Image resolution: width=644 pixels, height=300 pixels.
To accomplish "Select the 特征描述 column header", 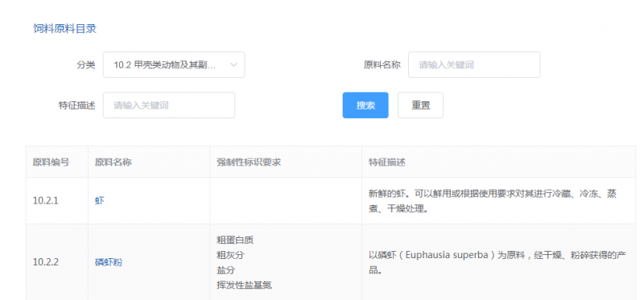I will (x=387, y=162).
